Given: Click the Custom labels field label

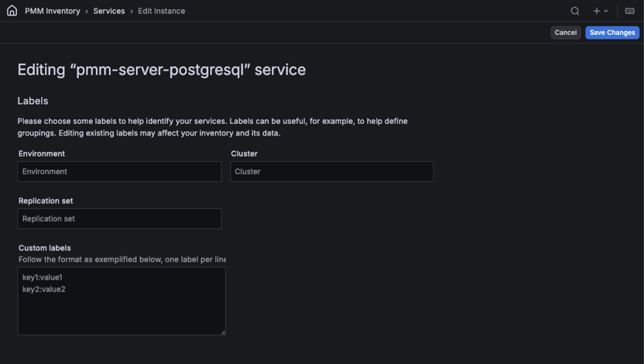Looking at the screenshot, I should (x=44, y=248).
